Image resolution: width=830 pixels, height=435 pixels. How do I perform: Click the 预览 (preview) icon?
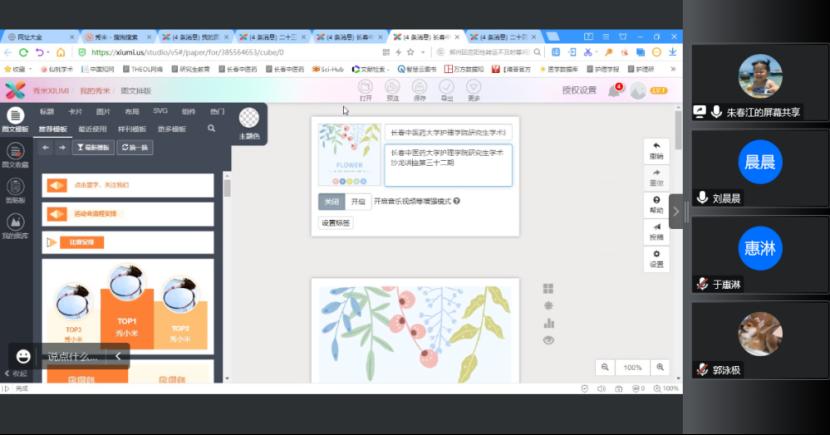coord(392,92)
